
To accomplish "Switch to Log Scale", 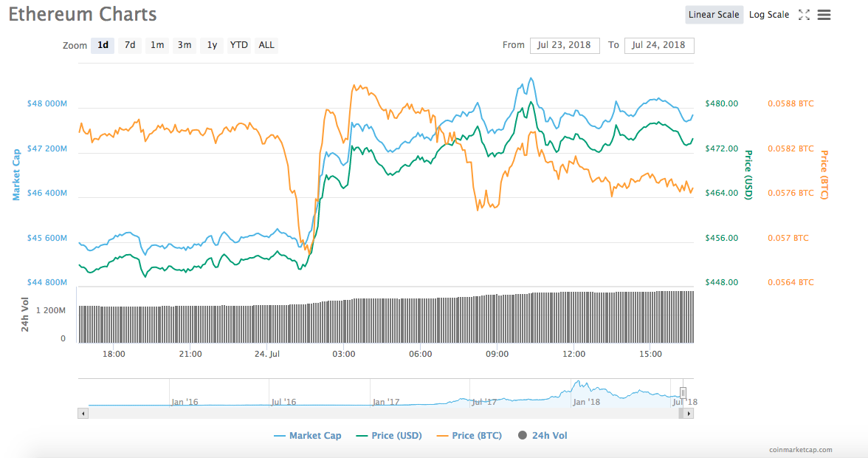I will (x=768, y=15).
